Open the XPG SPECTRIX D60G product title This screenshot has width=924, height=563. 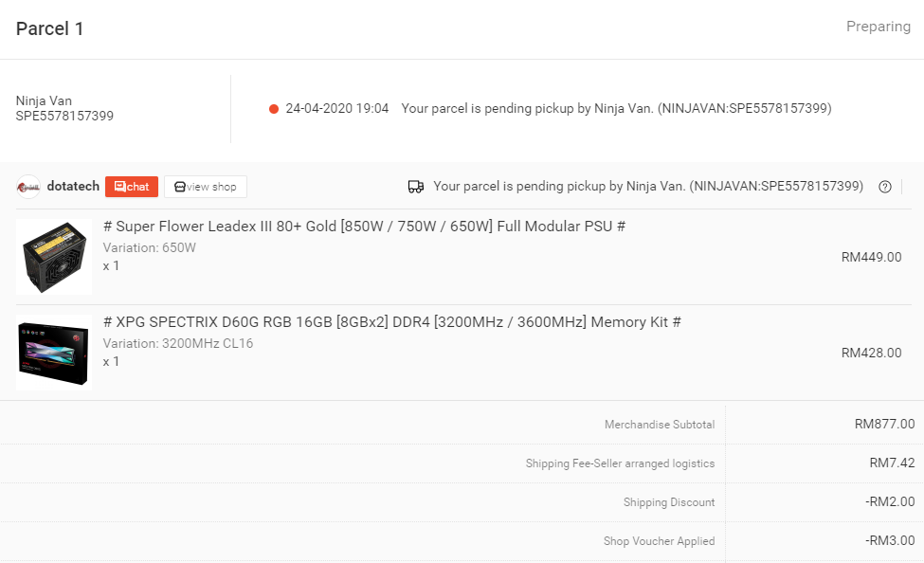[392, 322]
